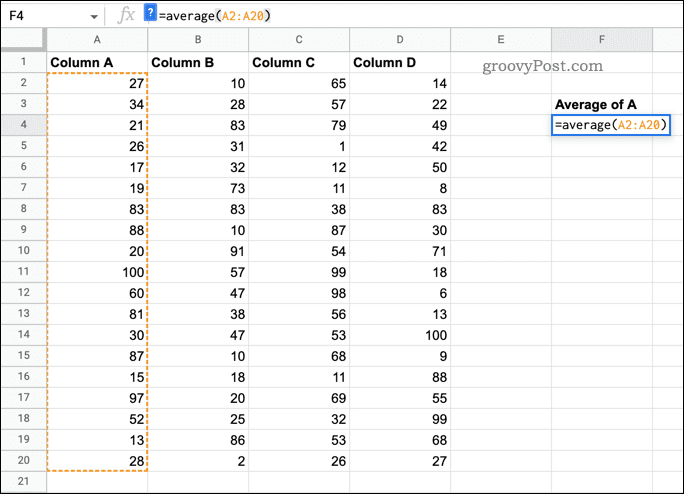Image resolution: width=684 pixels, height=494 pixels.
Task: Click cell B19 with value 86
Action: coord(198,440)
